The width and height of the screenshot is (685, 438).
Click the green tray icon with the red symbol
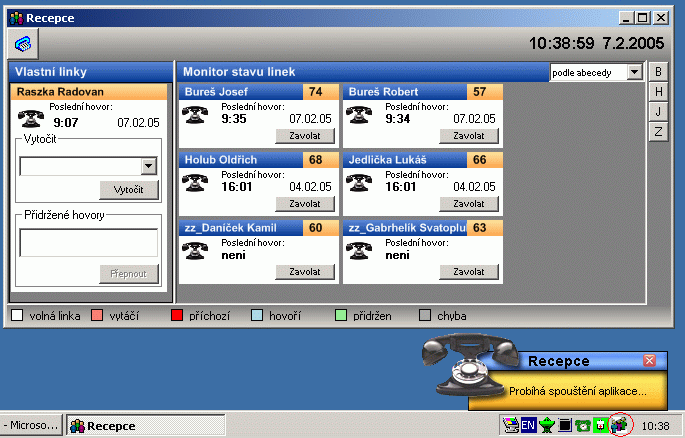[x=601, y=425]
